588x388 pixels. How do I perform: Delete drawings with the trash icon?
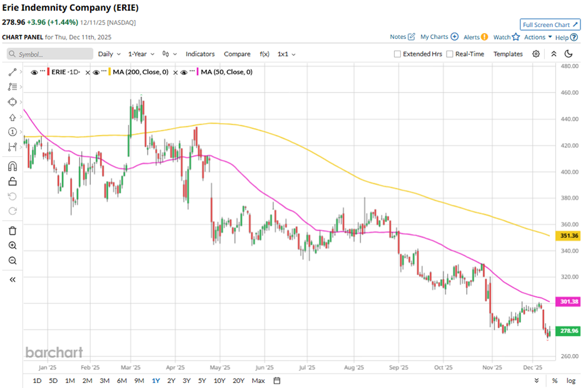[x=12, y=231]
